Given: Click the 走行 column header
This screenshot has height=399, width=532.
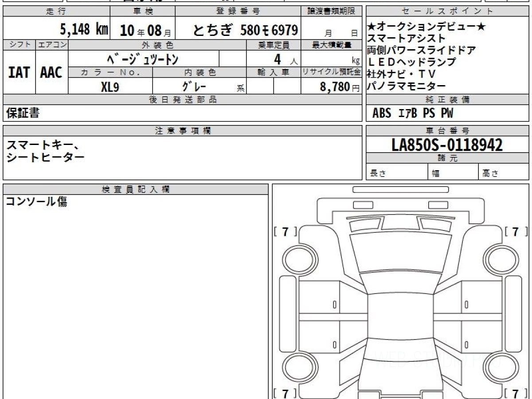Looking at the screenshot, I should click(56, 12).
